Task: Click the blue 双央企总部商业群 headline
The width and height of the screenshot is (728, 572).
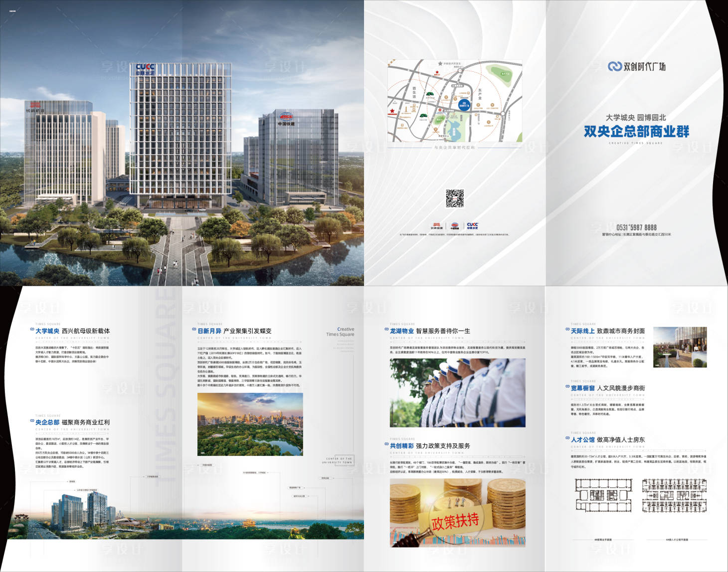Action: tap(636, 132)
